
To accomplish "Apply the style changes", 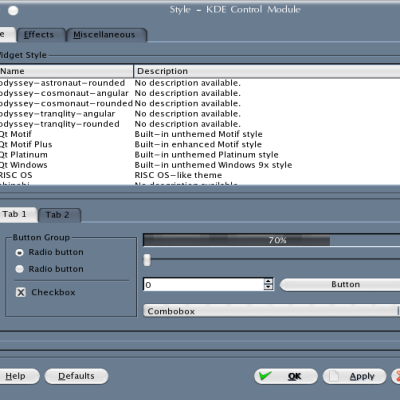I will point(355,376).
